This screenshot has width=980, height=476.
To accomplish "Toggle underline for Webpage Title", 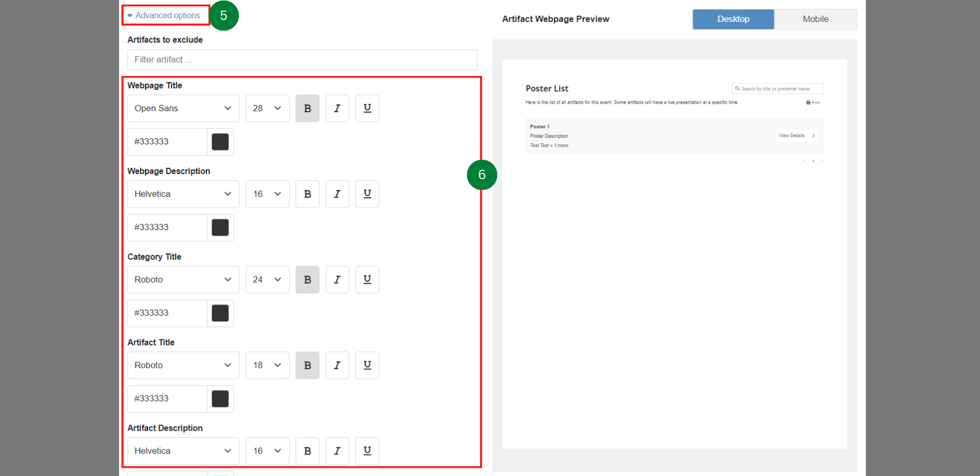I will coord(366,108).
